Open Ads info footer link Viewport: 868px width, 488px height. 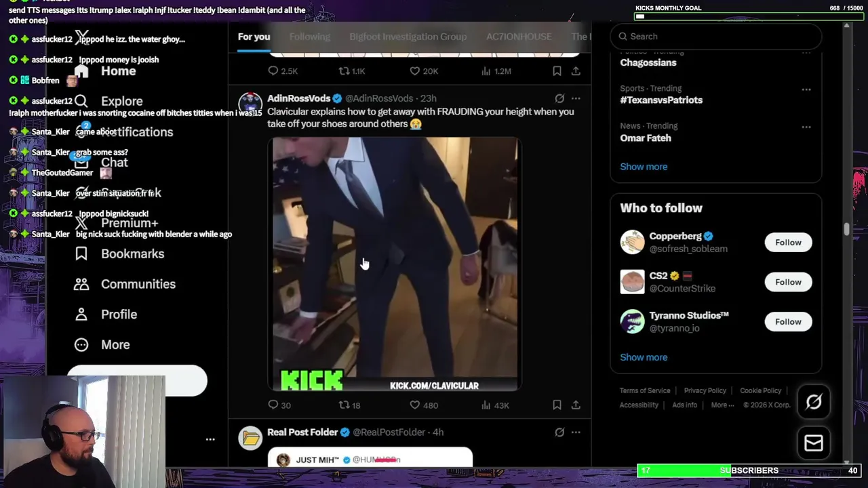pos(684,405)
